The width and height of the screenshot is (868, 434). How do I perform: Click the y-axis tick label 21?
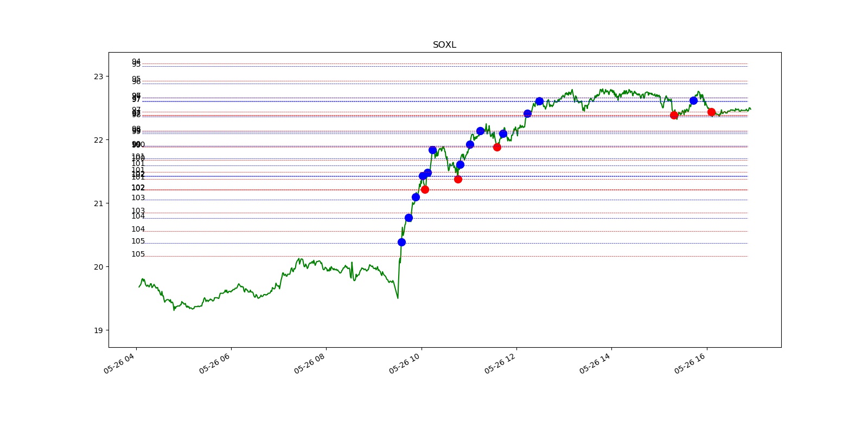pos(98,203)
